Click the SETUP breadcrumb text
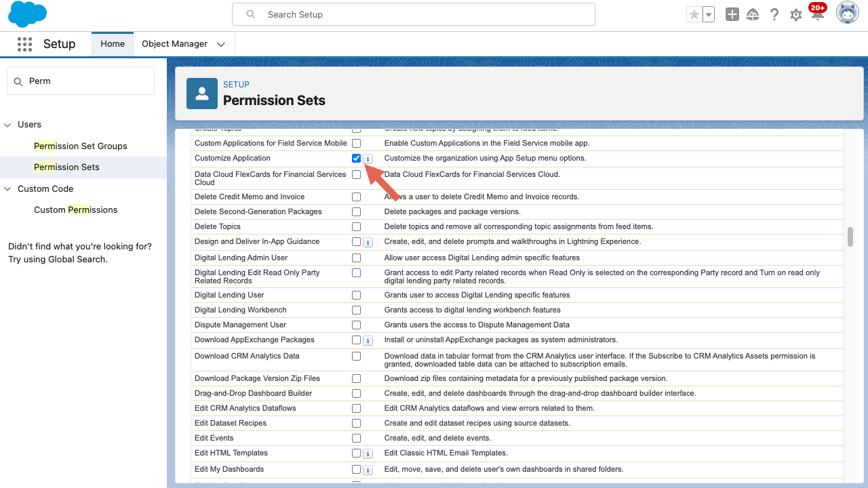The image size is (868, 488). coord(237,85)
